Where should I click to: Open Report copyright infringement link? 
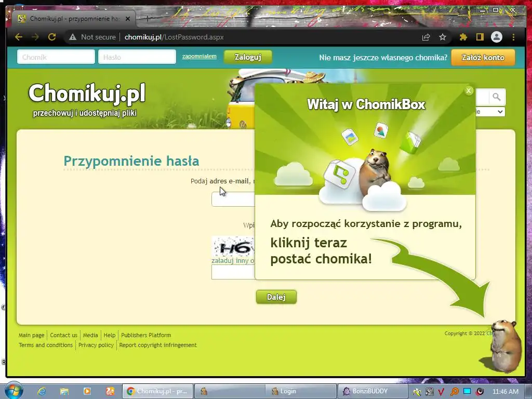click(158, 345)
